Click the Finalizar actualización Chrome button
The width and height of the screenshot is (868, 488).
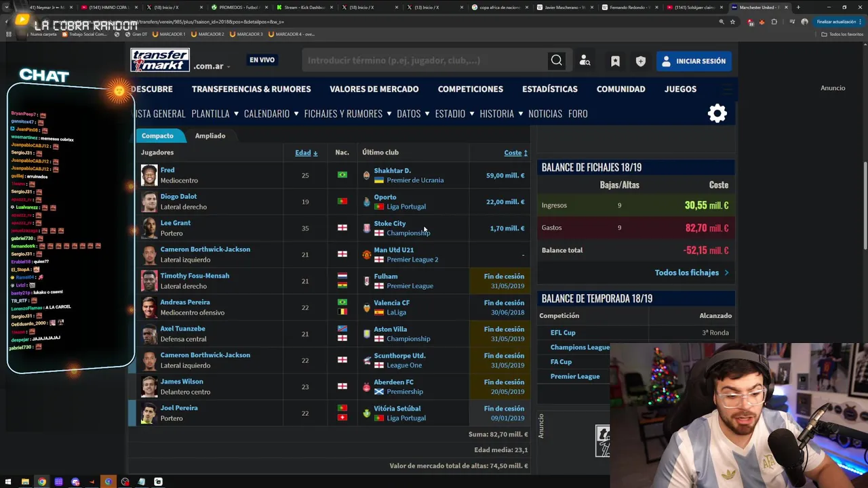click(838, 22)
